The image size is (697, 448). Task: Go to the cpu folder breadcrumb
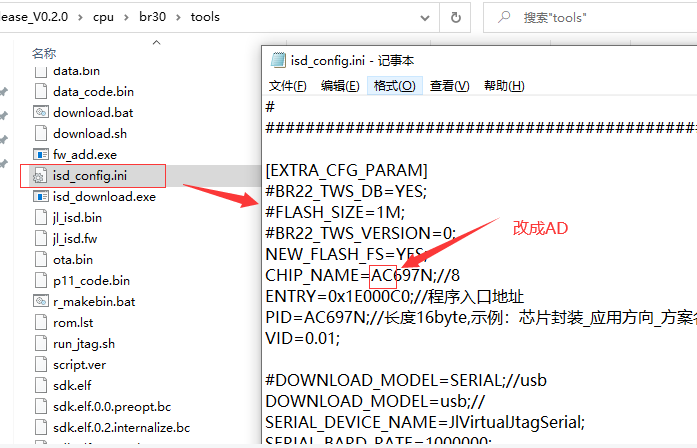tap(103, 17)
